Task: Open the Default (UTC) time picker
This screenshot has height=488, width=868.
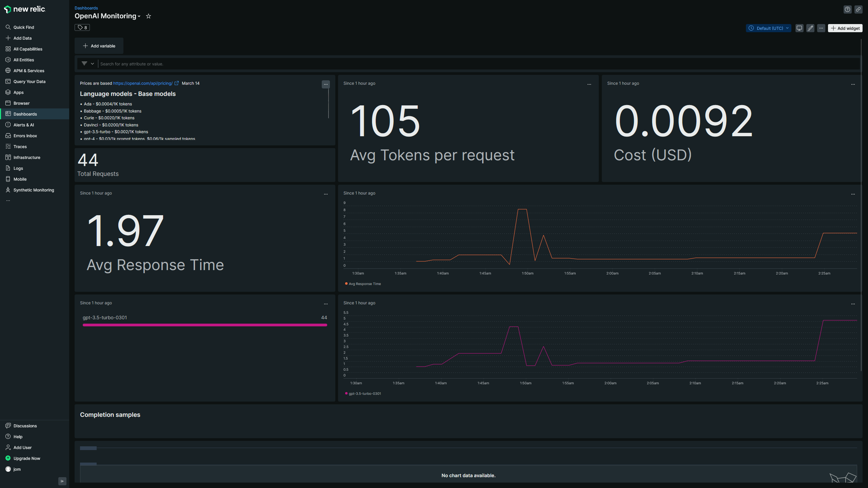Action: click(768, 28)
